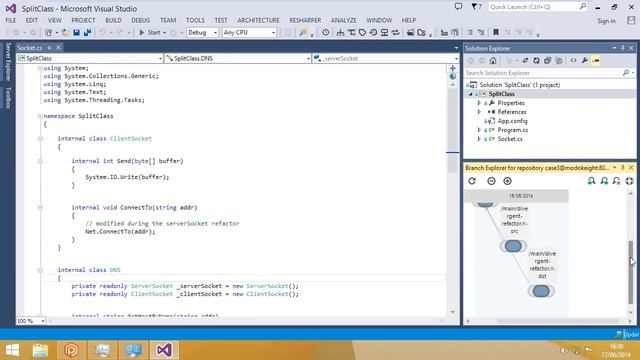The width and height of the screenshot is (640, 360).
Task: Zoom in in Branch Explorer
Action: (x=507, y=181)
